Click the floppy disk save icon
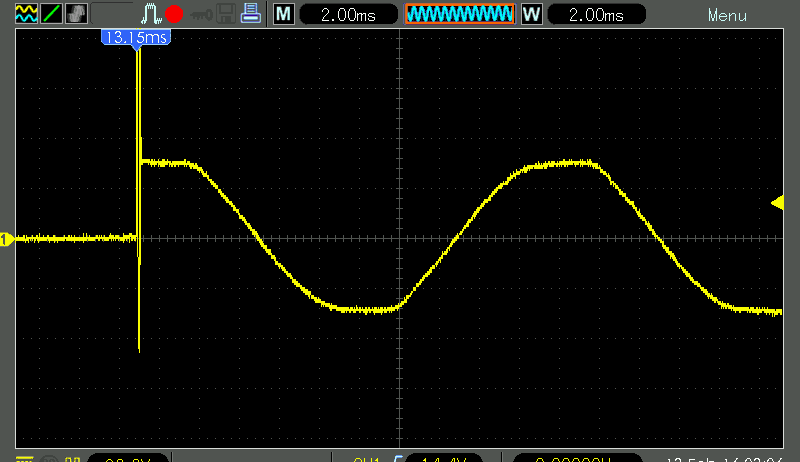This screenshot has height=462, width=800. click(x=226, y=14)
